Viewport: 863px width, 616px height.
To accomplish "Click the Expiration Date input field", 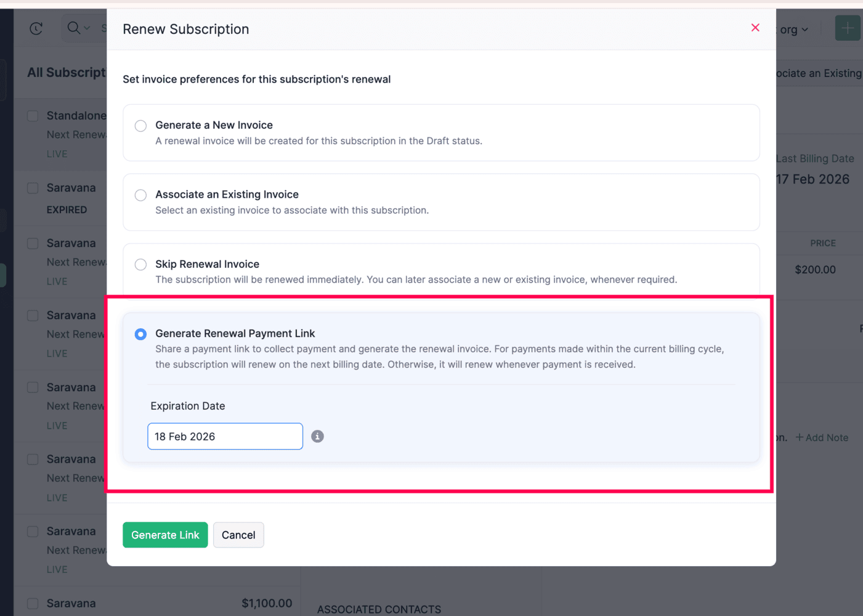I will point(225,436).
